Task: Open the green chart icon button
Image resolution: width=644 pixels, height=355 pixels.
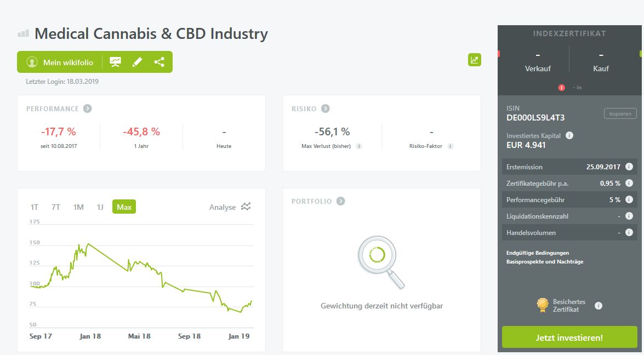Action: [474, 60]
